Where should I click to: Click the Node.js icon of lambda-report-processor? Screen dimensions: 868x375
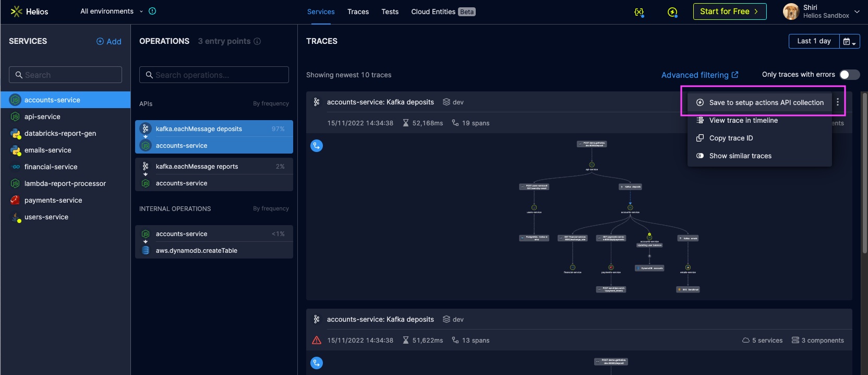click(15, 183)
